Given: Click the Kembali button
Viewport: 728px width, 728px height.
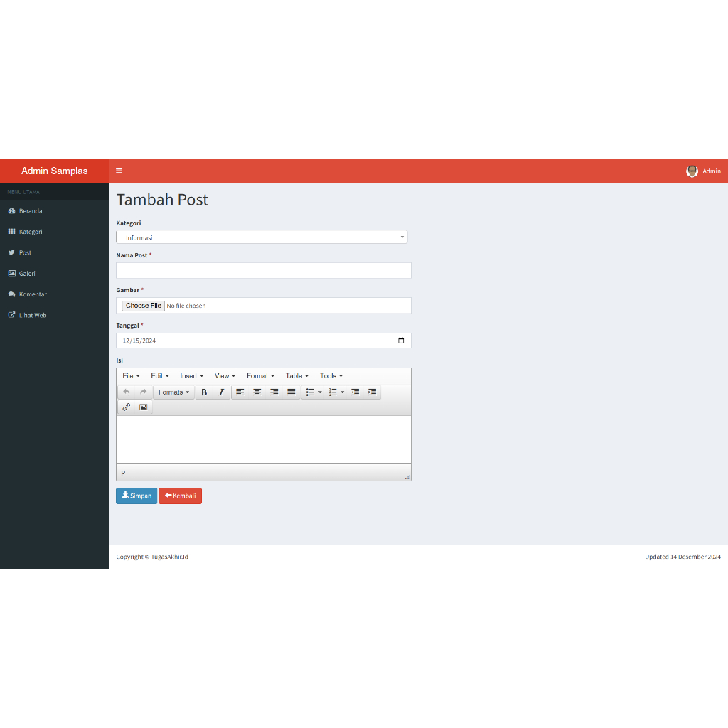Looking at the screenshot, I should point(180,496).
